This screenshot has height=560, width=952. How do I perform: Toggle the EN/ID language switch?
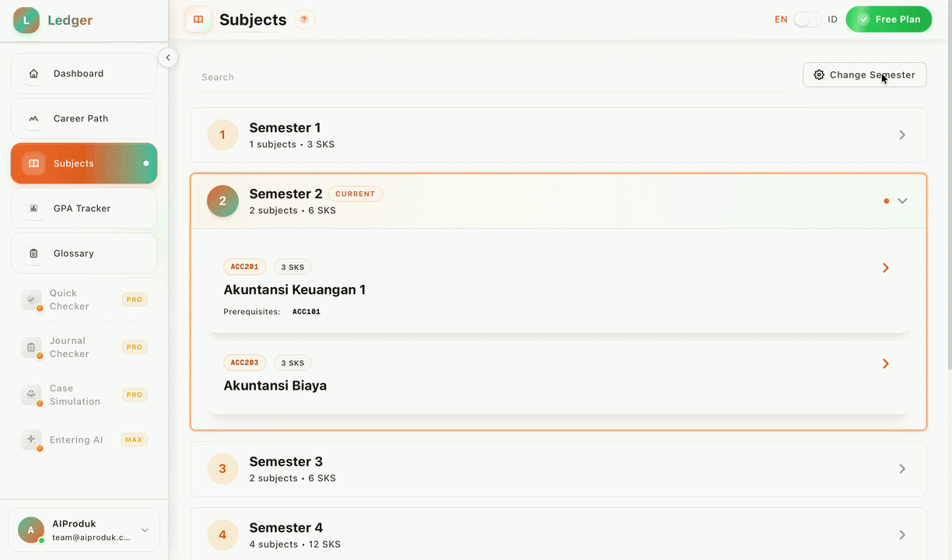807,19
